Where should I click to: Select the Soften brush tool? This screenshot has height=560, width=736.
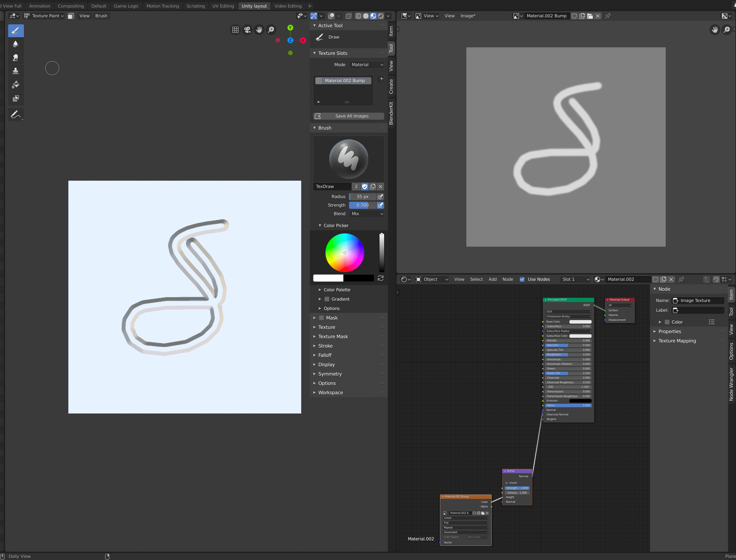[15, 44]
